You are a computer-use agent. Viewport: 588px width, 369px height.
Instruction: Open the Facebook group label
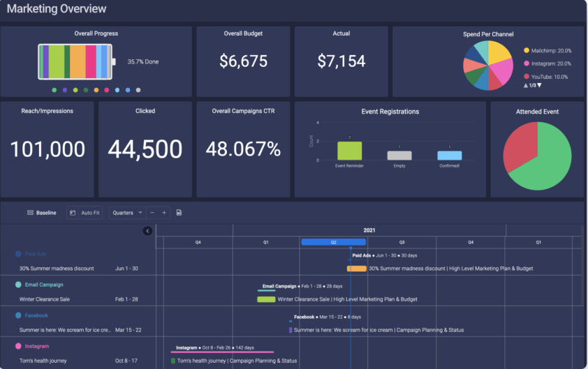click(36, 315)
